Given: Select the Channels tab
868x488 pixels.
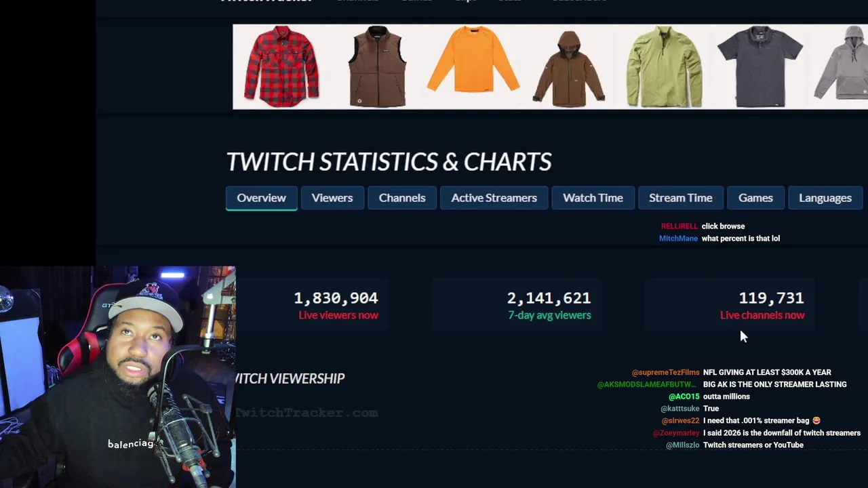Looking at the screenshot, I should 402,198.
